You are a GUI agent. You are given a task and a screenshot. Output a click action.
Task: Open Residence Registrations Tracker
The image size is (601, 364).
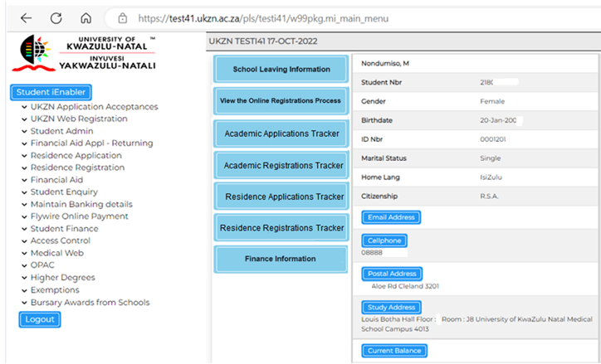(281, 228)
